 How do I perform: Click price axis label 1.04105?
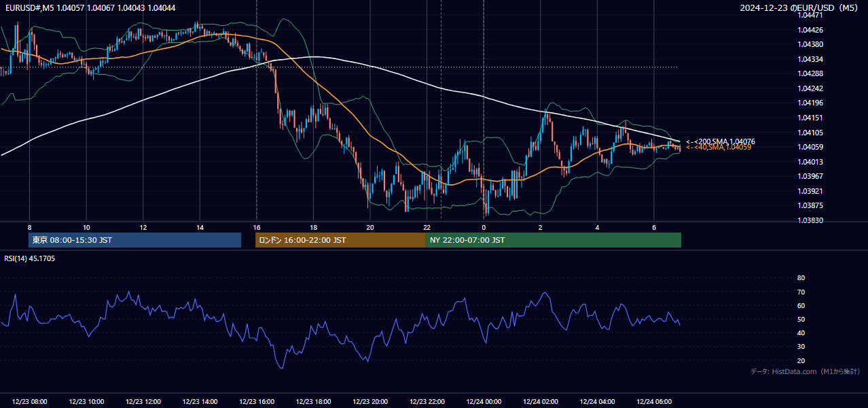pyautogui.click(x=810, y=133)
